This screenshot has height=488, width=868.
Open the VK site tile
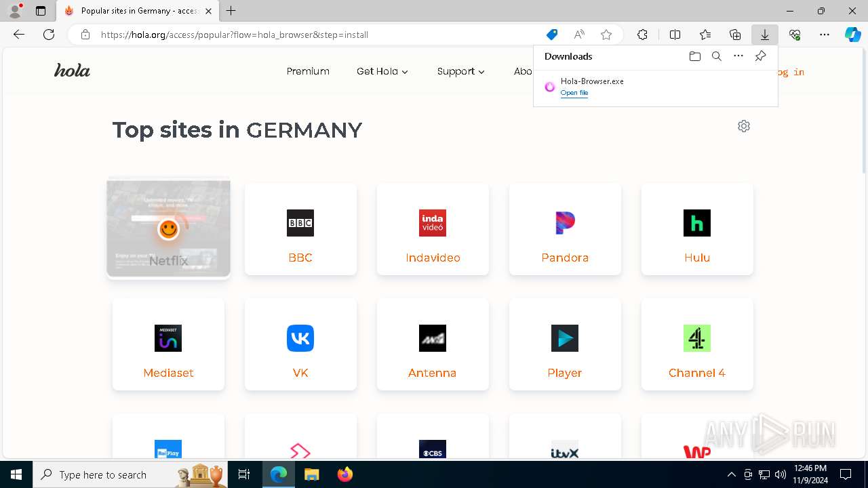point(300,344)
